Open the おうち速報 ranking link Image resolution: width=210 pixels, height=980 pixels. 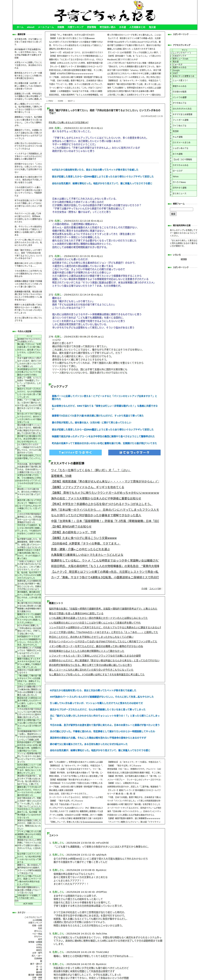click(178, 154)
